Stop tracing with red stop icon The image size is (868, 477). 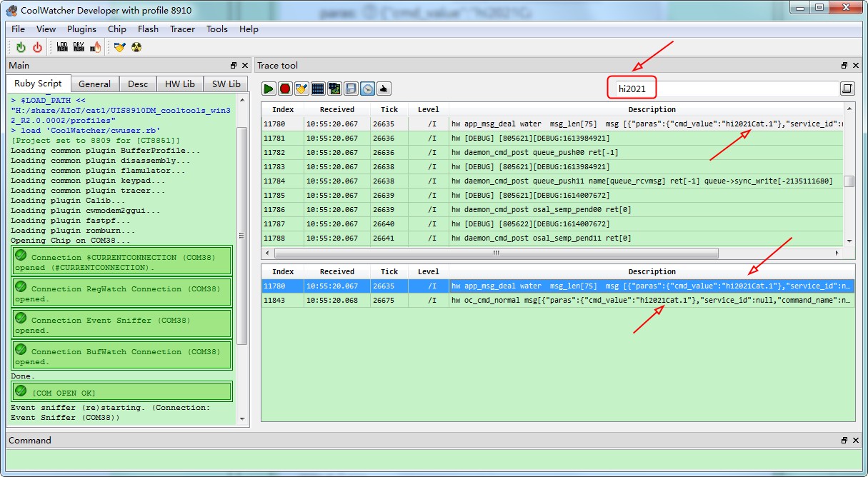pos(285,89)
